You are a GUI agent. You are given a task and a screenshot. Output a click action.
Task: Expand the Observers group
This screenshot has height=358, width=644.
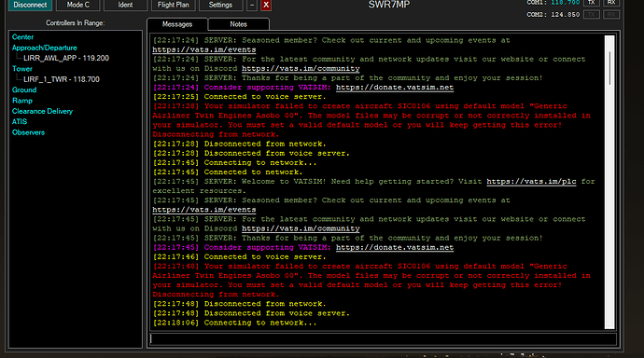point(28,132)
